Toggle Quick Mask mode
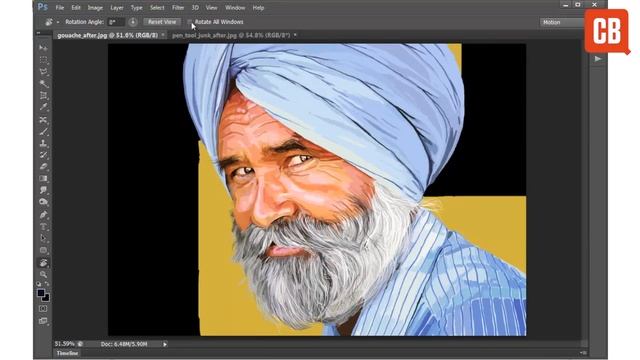Screen dimensions: 640x360 click(43, 309)
